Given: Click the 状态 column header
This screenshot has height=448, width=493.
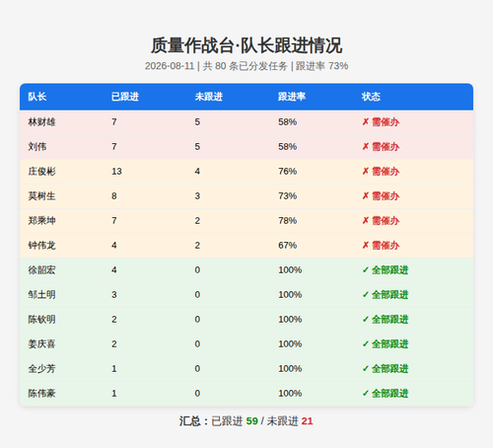Looking at the screenshot, I should (x=371, y=97).
